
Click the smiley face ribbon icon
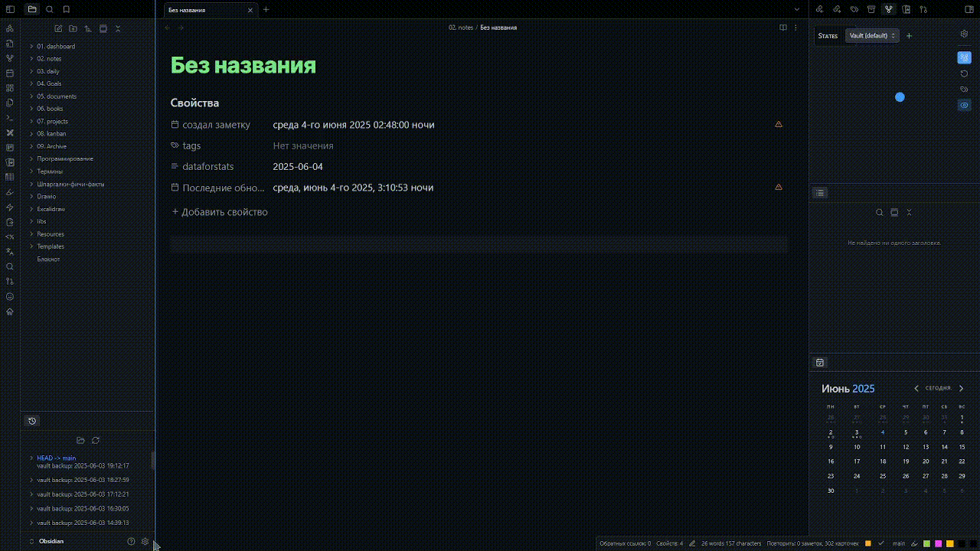(x=10, y=296)
